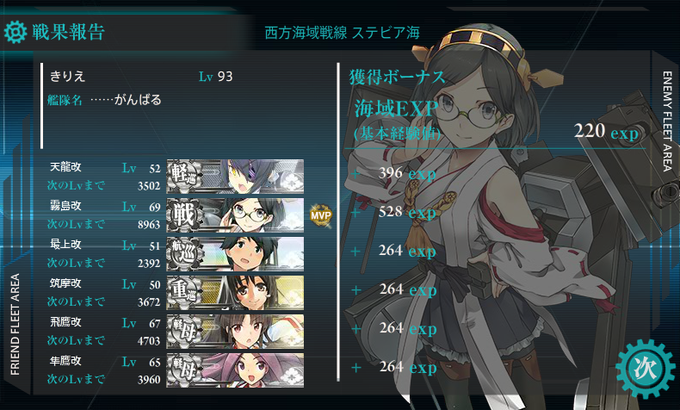Click the FRIEND FLEET AREA side label
The image size is (680, 410).
tap(15, 324)
